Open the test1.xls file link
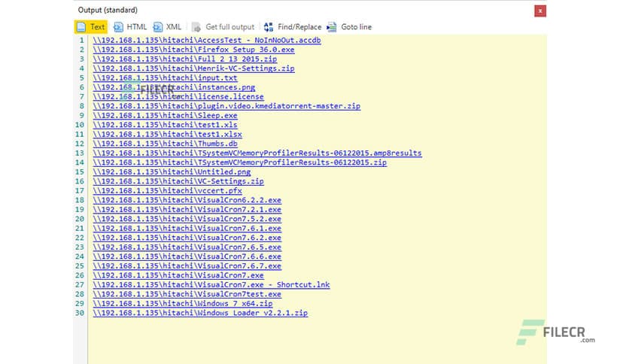Screen dimensions: 629x364 (x=166, y=125)
